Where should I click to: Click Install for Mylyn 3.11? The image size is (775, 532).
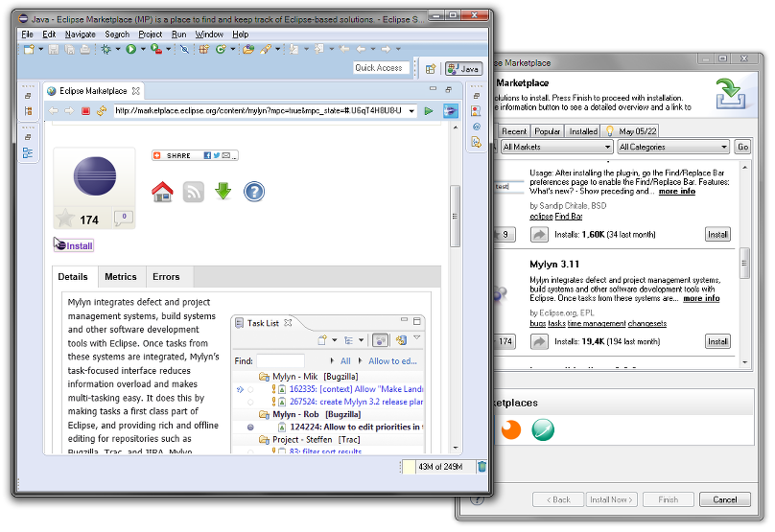(717, 341)
